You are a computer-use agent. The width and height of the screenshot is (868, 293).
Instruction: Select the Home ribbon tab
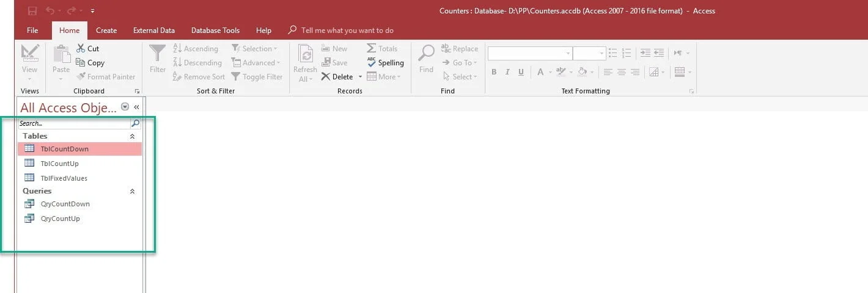[x=69, y=30]
